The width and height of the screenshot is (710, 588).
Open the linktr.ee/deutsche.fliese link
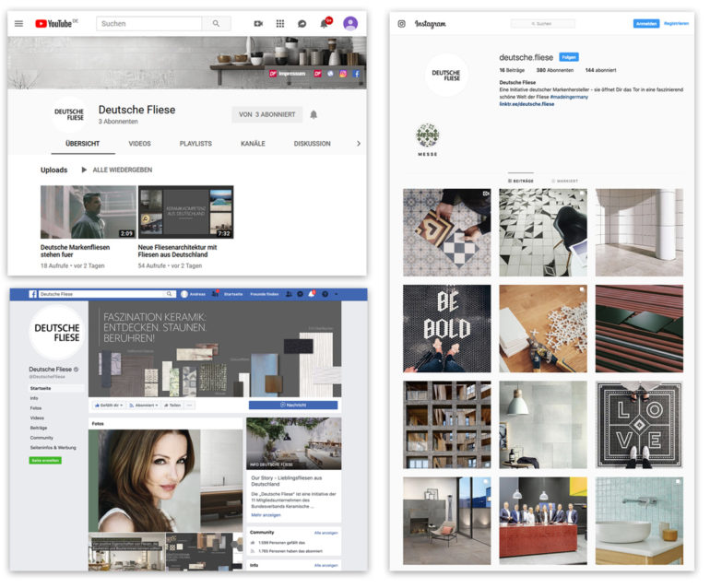tap(527, 104)
